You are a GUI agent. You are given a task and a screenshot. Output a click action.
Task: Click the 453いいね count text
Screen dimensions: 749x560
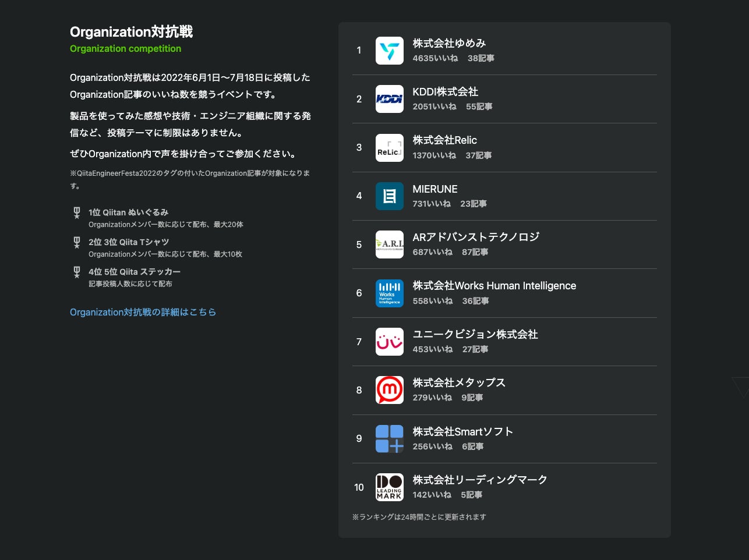433,349
